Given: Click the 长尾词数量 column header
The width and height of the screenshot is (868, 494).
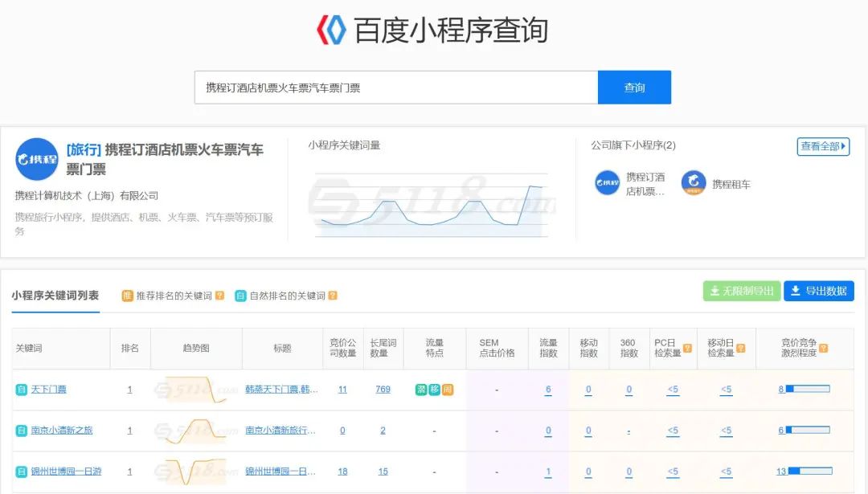Looking at the screenshot, I should [x=383, y=348].
